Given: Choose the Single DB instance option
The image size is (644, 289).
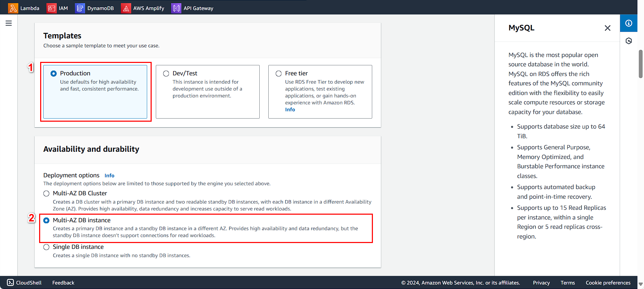Looking at the screenshot, I should (x=46, y=247).
